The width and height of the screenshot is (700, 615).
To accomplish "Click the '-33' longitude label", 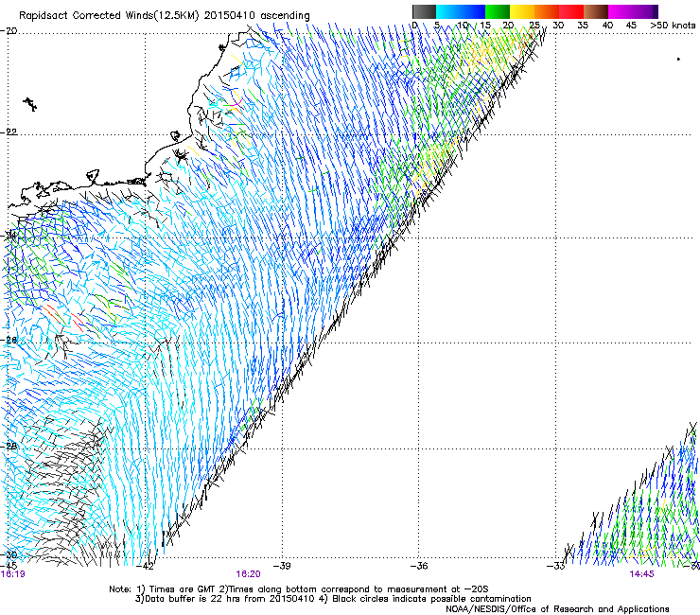I will click(x=556, y=566).
